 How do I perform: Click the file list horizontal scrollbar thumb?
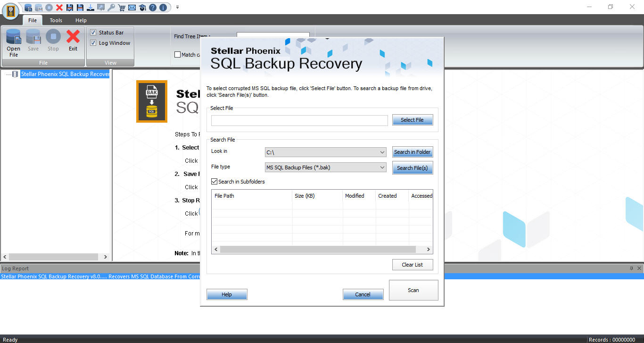pyautogui.click(x=318, y=249)
